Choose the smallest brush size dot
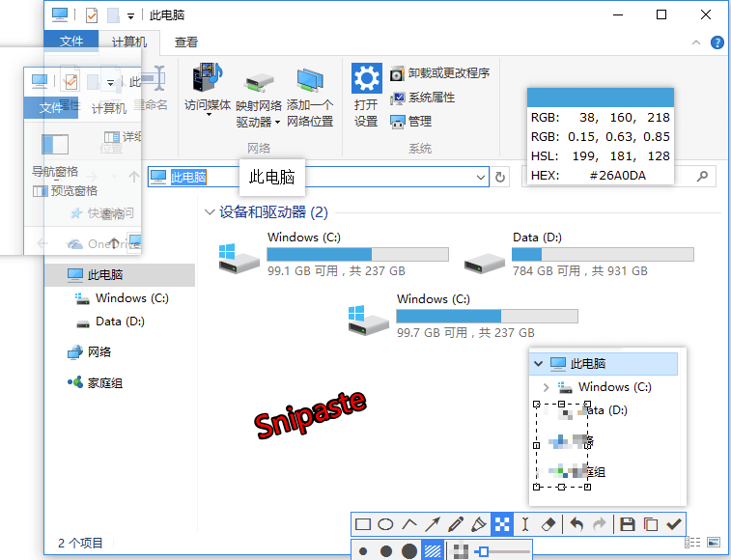Screen dimensions: 731x560 point(363,551)
